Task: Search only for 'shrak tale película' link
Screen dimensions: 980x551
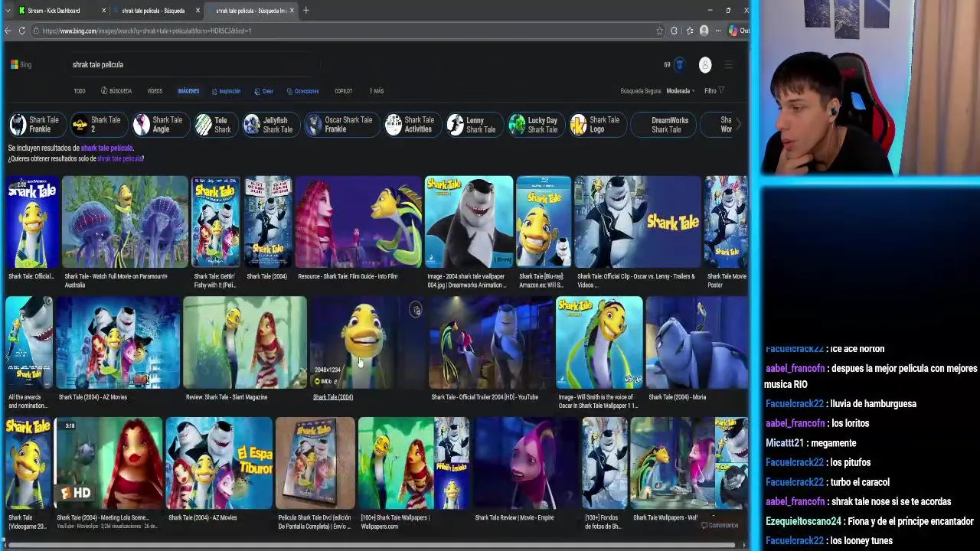Action: pyautogui.click(x=119, y=158)
